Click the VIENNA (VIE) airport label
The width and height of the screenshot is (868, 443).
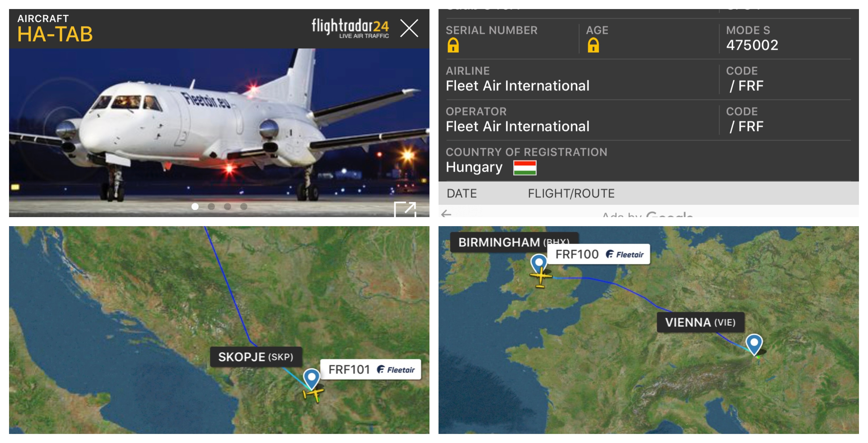(700, 322)
